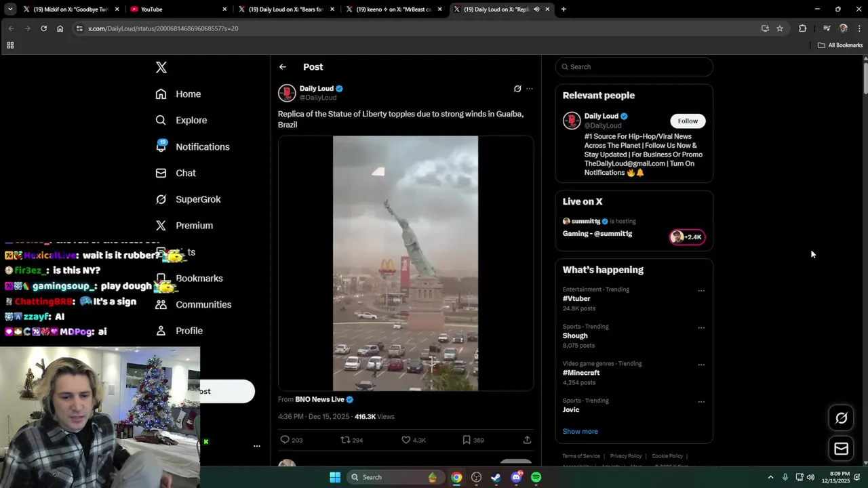
Task: Open the post's more options menu
Action: coord(530,89)
